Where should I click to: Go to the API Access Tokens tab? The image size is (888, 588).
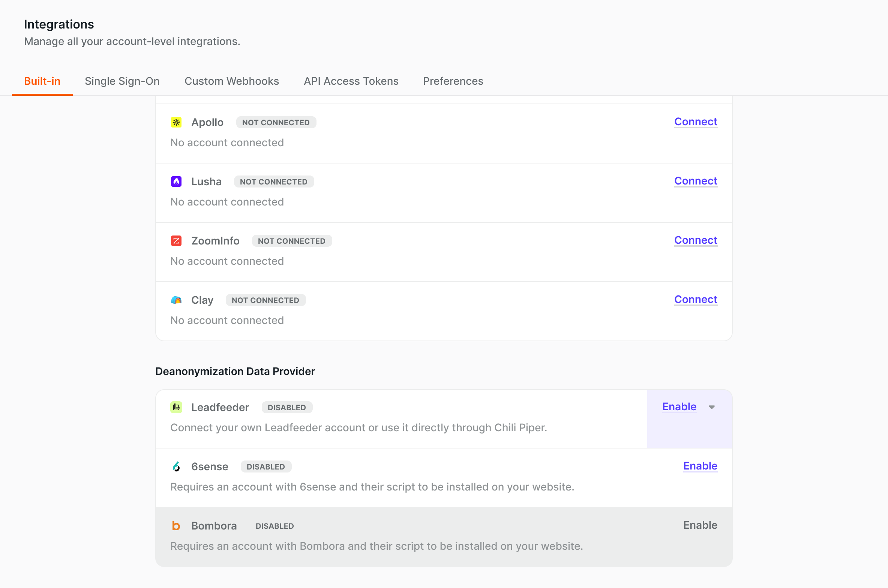click(x=351, y=81)
